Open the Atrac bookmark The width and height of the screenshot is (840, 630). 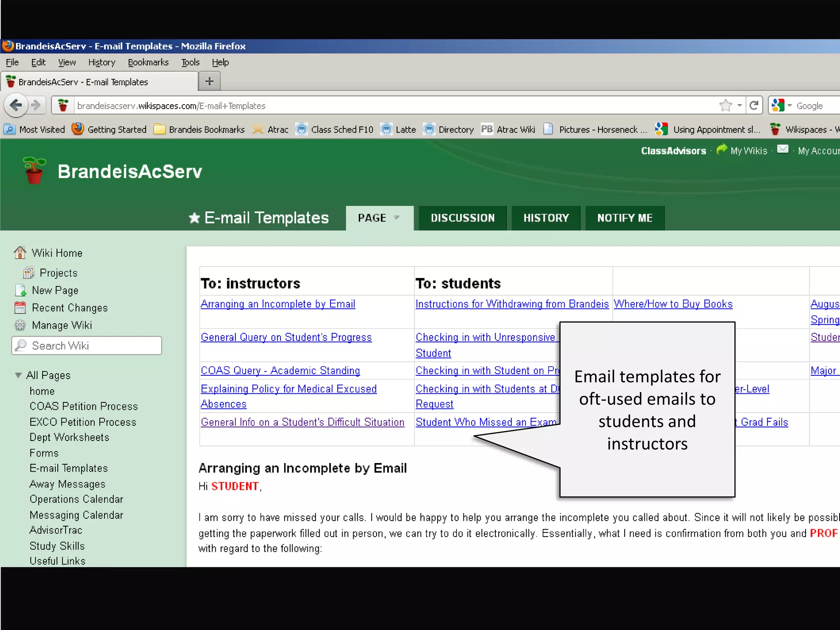click(x=270, y=129)
